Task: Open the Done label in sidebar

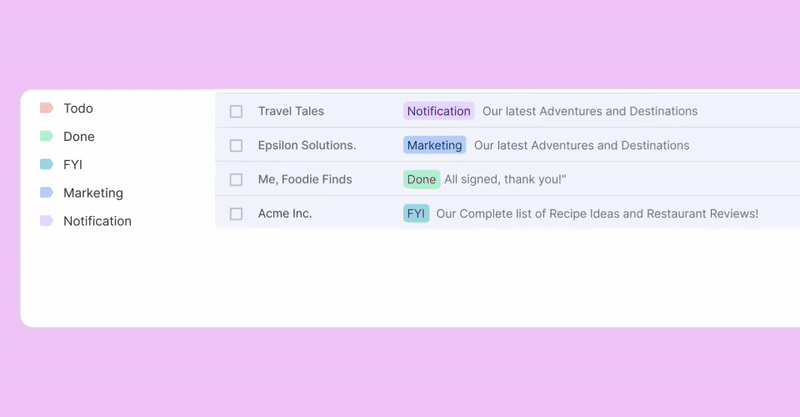Action: pos(79,137)
